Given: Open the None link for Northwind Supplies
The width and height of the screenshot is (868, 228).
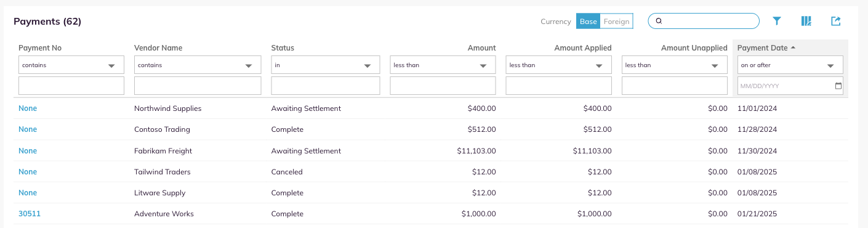Looking at the screenshot, I should click(28, 108).
